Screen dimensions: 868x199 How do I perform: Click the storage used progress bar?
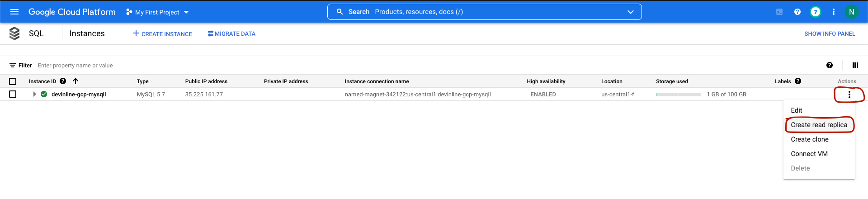point(679,95)
